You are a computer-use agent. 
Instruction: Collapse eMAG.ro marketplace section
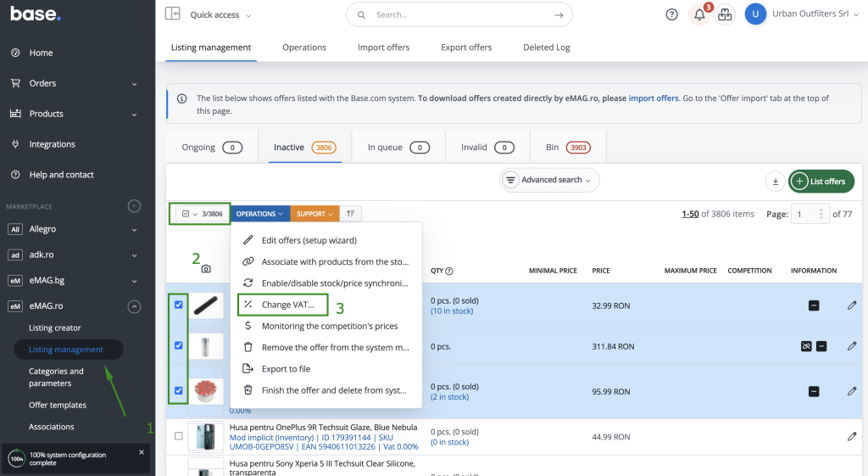pyautogui.click(x=134, y=306)
